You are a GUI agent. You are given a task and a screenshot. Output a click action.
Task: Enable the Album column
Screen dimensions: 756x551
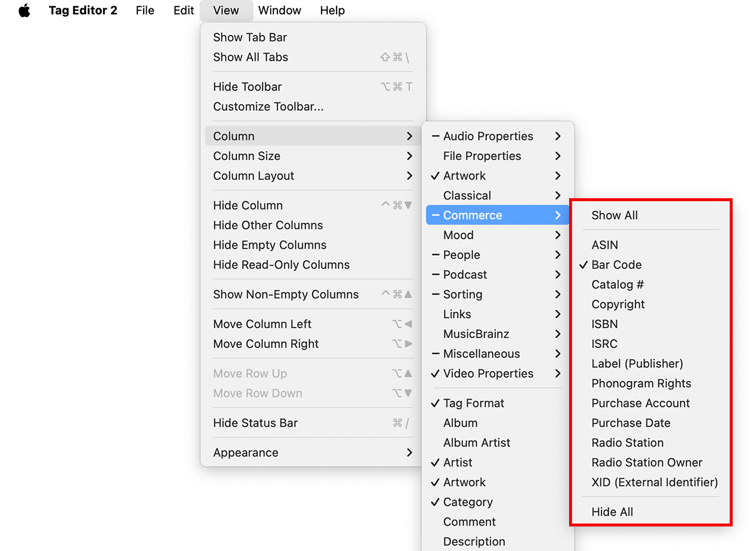(497, 423)
